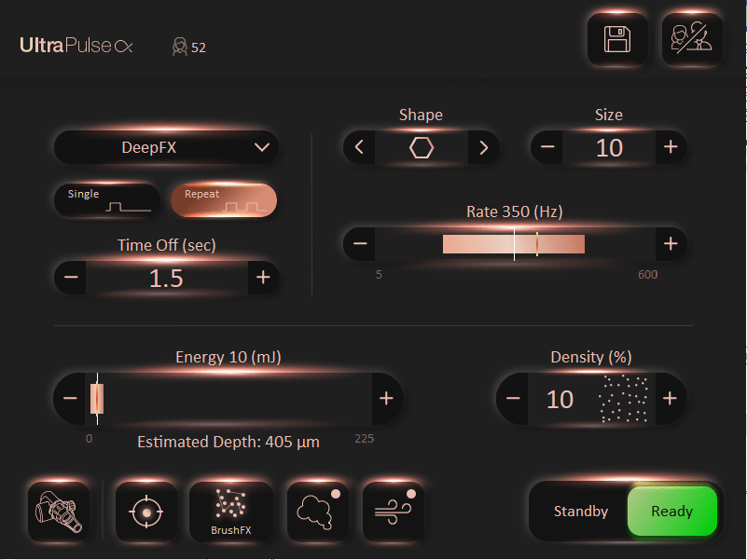Switch pulse mode to Single
The width and height of the screenshot is (747, 560).
point(105,199)
